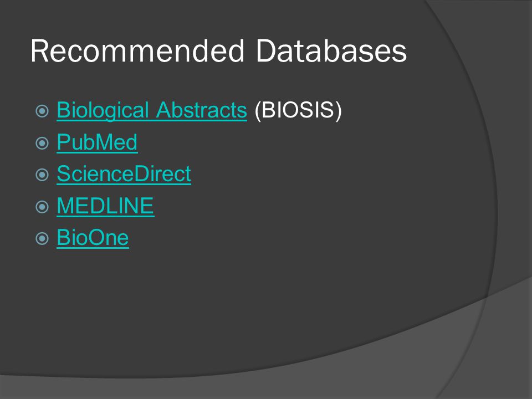Viewport: 532px width, 399px height.
Task: Open the MEDLINE hyperlink
Action: (x=105, y=206)
